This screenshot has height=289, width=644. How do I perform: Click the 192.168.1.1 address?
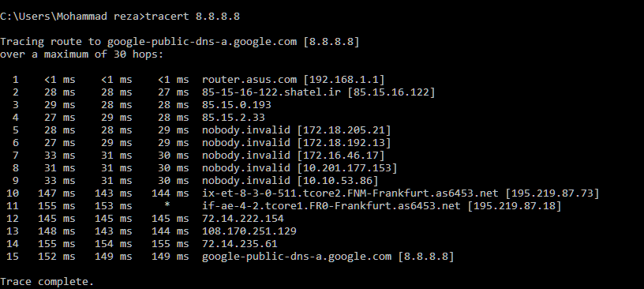[344, 79]
